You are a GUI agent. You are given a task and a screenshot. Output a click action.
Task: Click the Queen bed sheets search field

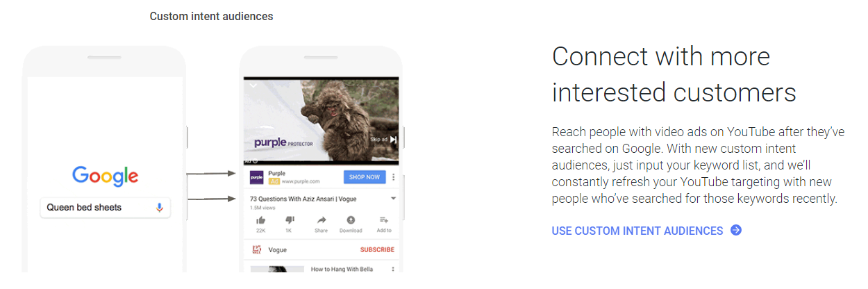(x=97, y=207)
